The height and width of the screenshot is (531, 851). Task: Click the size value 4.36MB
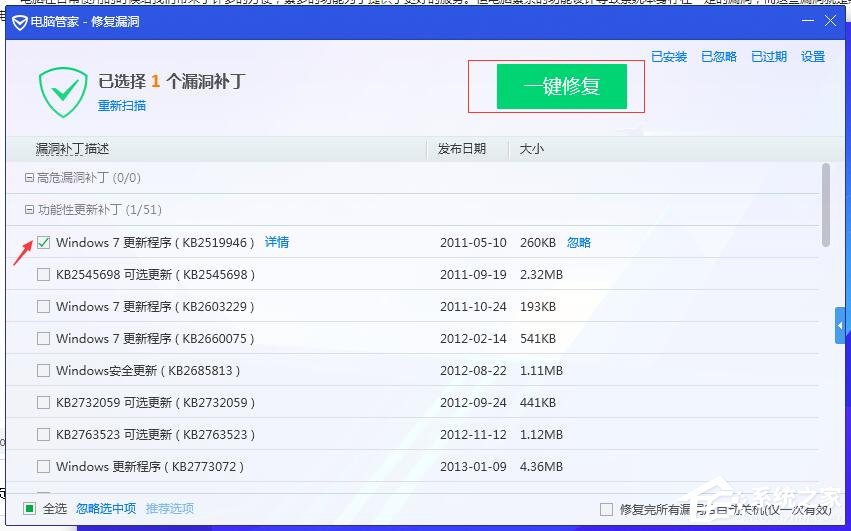click(541, 467)
